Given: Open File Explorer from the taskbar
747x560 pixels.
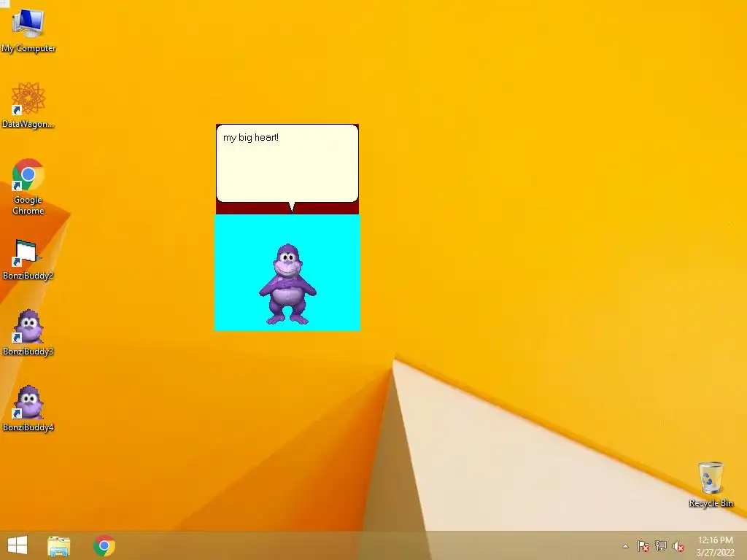Looking at the screenshot, I should [59, 545].
